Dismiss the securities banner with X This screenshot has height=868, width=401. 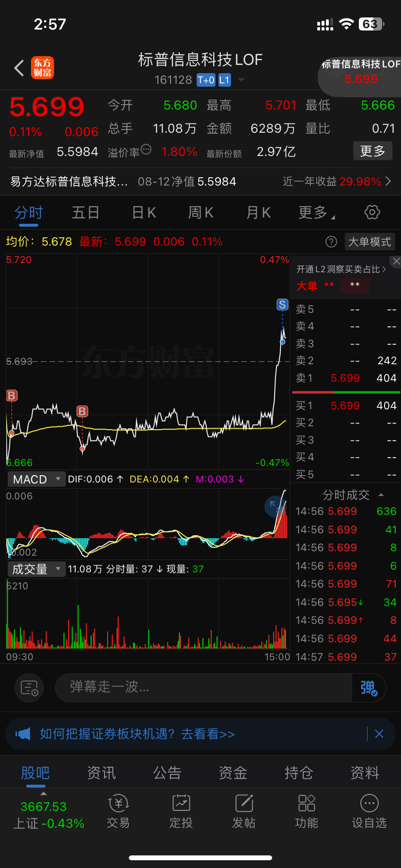point(379,734)
